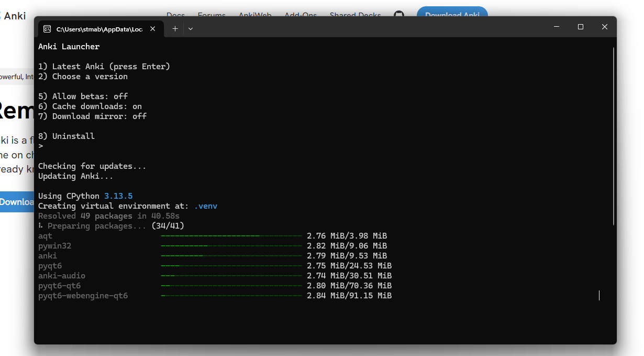Open the GitHub icon on Anki website
644x356 pixels.
[399, 16]
